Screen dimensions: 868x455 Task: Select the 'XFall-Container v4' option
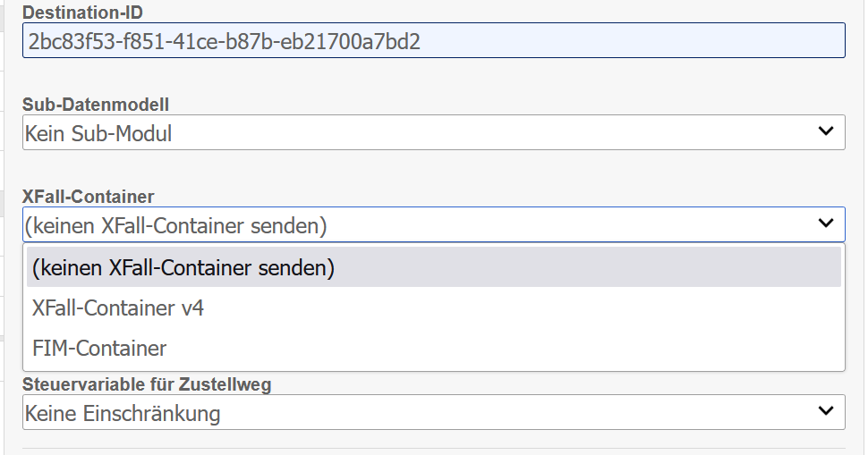click(x=118, y=308)
